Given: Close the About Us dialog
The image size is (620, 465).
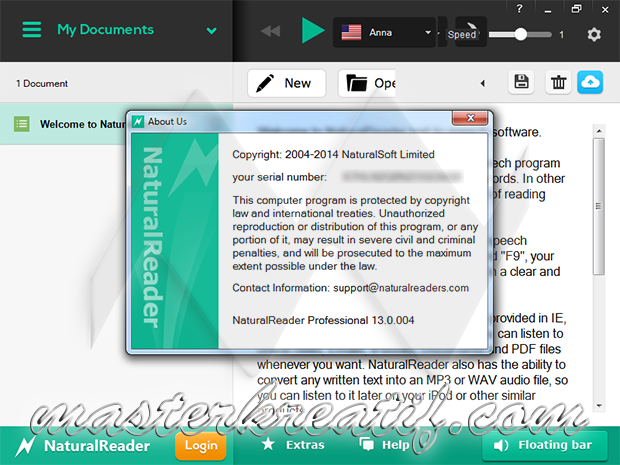Looking at the screenshot, I should (470, 118).
